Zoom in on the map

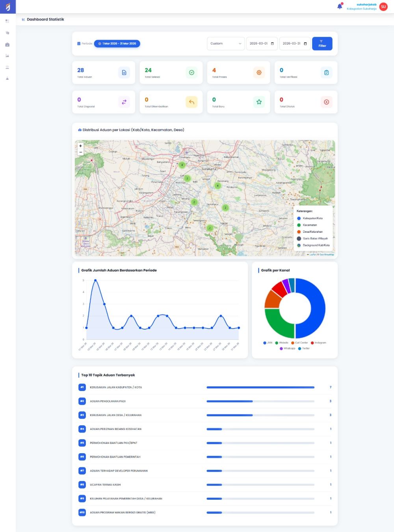(80, 146)
